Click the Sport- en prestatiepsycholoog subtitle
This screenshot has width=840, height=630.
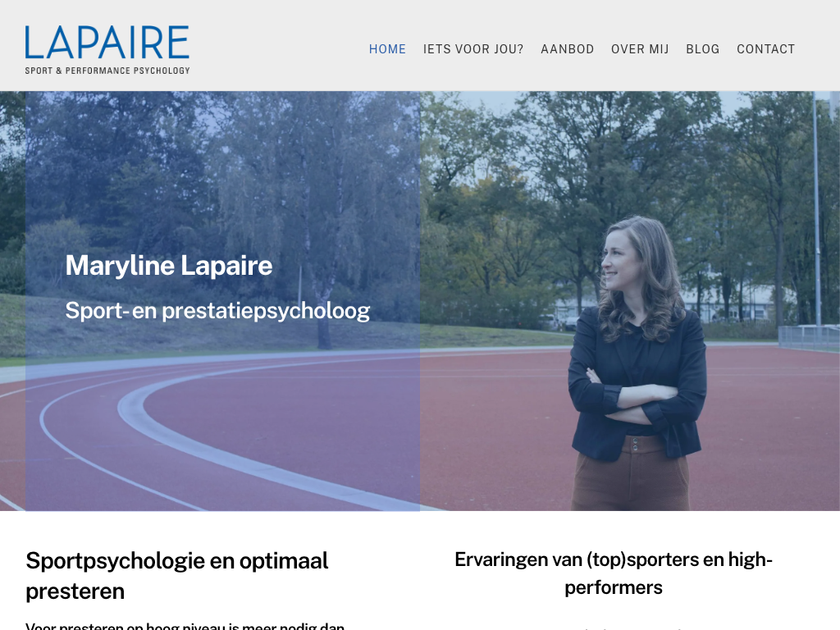[x=217, y=311]
